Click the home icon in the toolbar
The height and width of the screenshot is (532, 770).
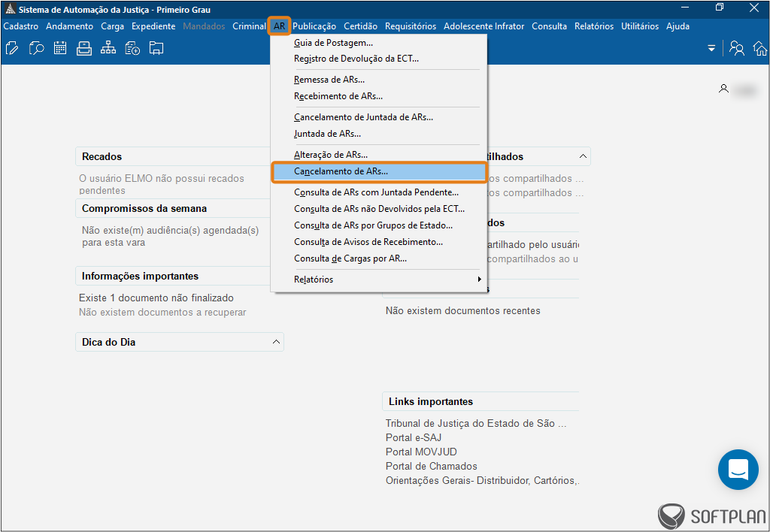coord(760,48)
